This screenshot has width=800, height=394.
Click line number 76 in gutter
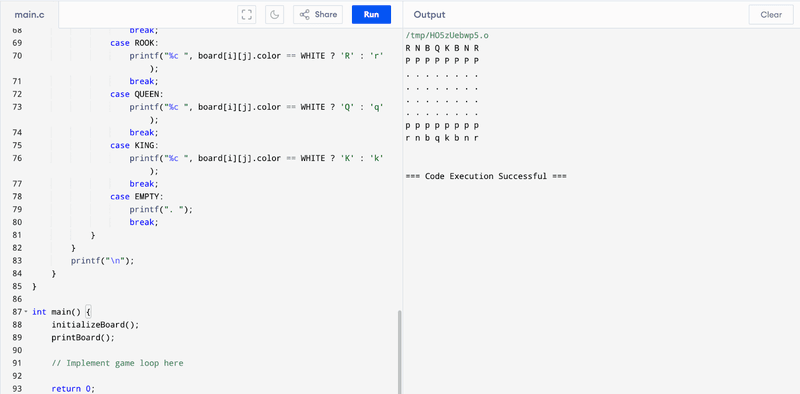16,158
